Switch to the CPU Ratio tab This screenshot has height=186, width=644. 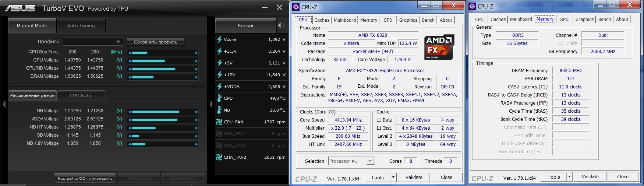(81, 95)
